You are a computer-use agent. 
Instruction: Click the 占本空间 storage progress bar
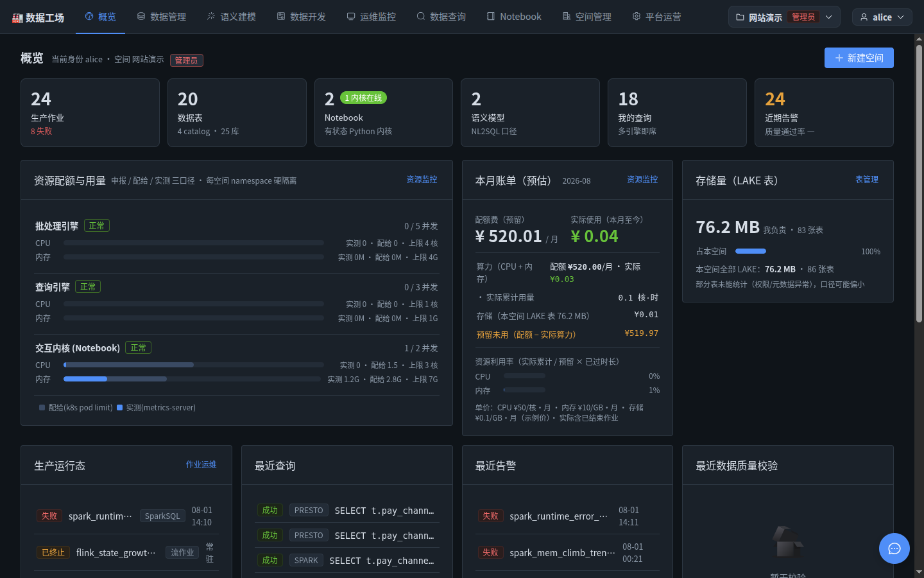pos(751,251)
